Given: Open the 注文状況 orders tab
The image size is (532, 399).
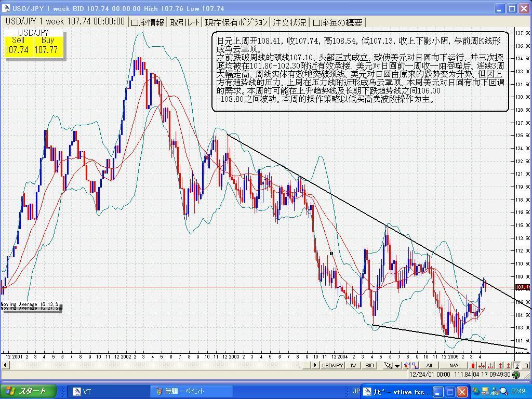Looking at the screenshot, I should (x=289, y=22).
